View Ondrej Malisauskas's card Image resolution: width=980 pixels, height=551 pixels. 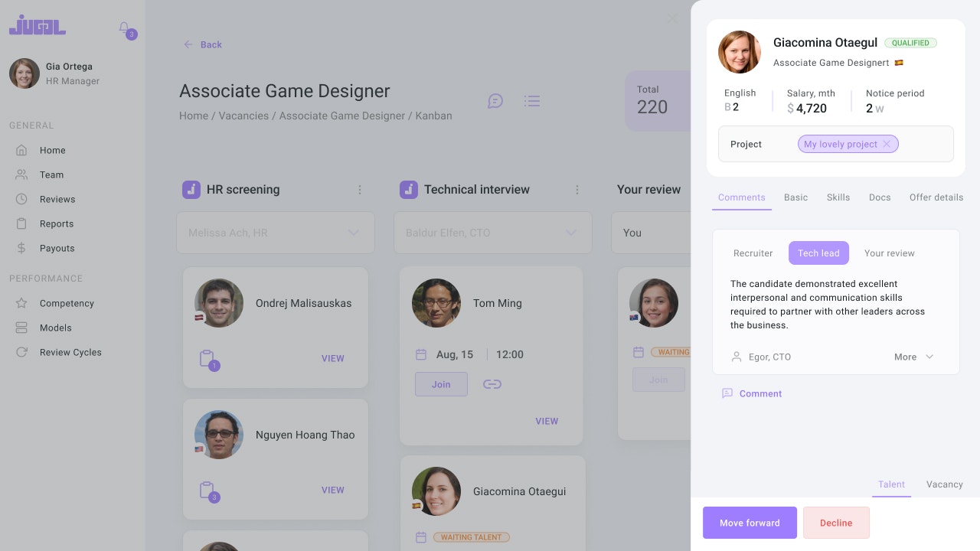pyautogui.click(x=332, y=358)
